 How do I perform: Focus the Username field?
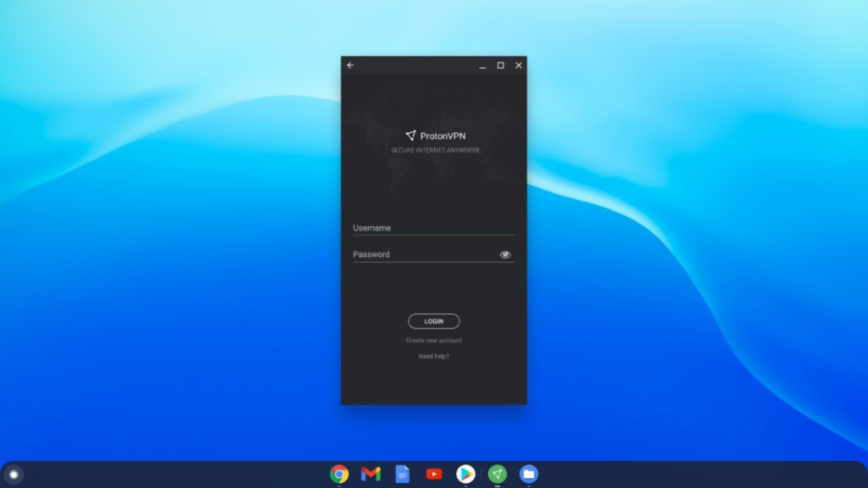433,228
